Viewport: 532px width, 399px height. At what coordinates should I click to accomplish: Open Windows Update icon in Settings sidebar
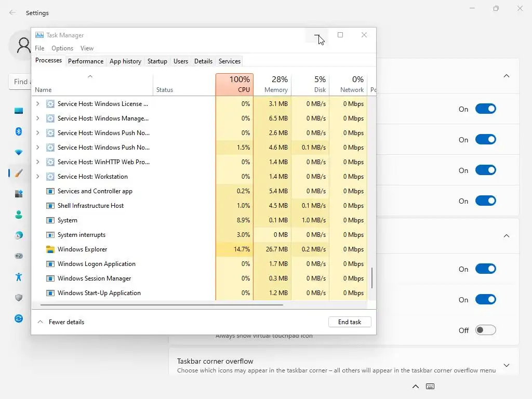(x=19, y=318)
